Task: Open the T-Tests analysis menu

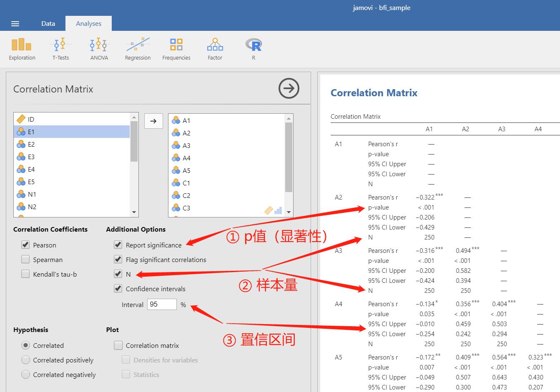Action: [60, 49]
